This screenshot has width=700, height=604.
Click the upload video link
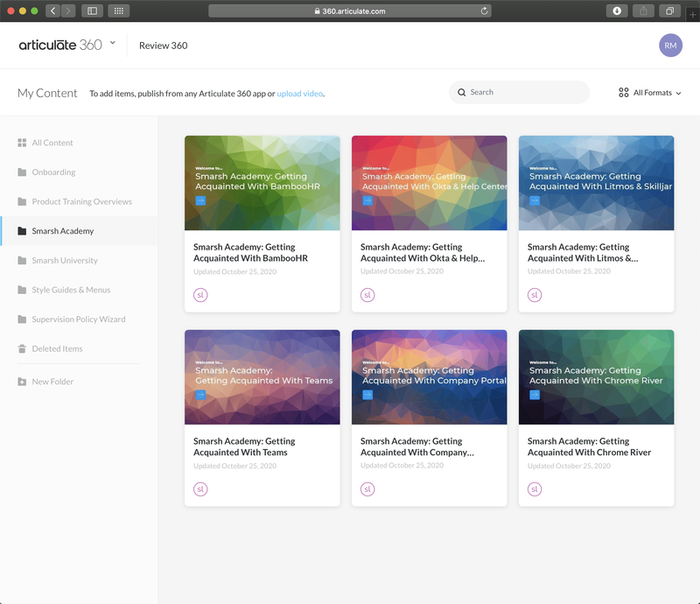click(300, 94)
